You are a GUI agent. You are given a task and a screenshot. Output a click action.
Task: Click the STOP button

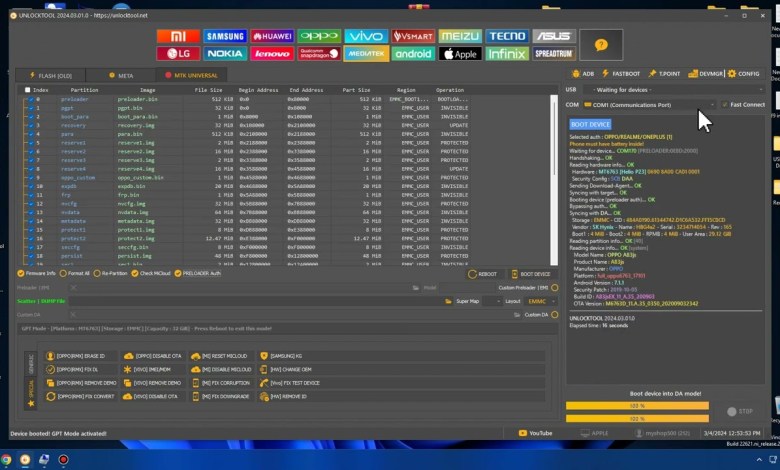click(740, 411)
